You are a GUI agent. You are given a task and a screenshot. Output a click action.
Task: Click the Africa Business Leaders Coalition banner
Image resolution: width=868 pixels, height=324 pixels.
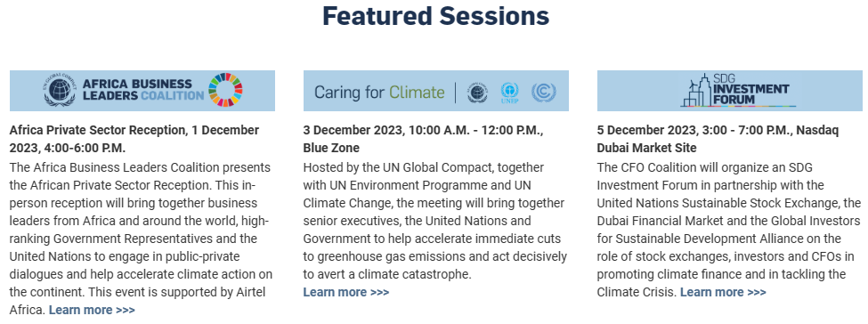[142, 91]
